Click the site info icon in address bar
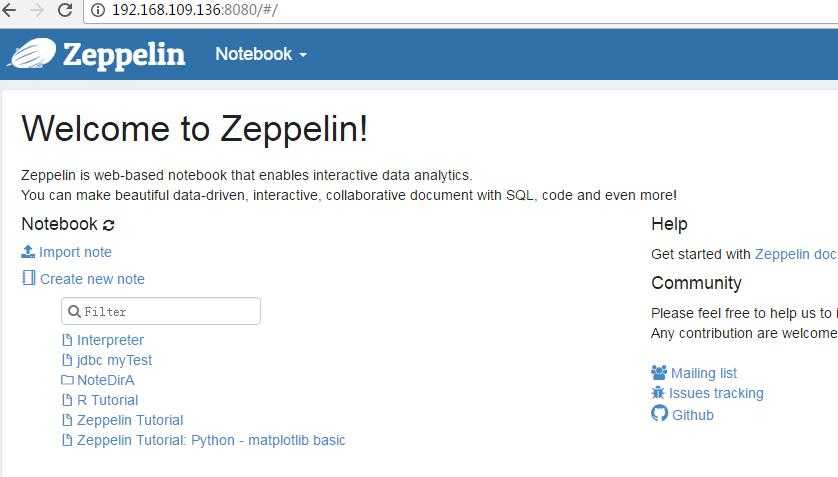838x477 pixels. click(x=98, y=10)
